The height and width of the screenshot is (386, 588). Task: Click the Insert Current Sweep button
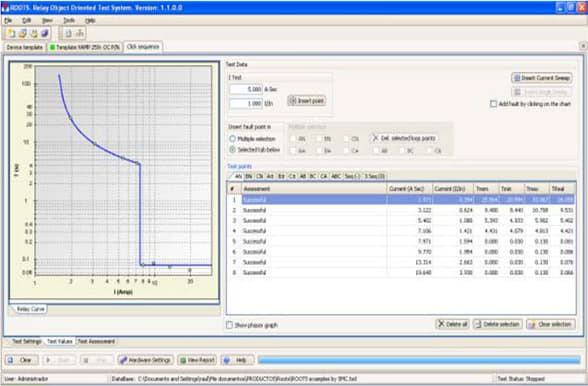pyautogui.click(x=542, y=78)
